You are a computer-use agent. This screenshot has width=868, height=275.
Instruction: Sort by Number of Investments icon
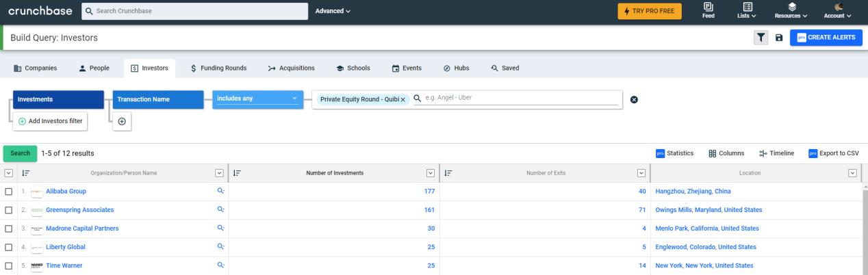(x=237, y=173)
